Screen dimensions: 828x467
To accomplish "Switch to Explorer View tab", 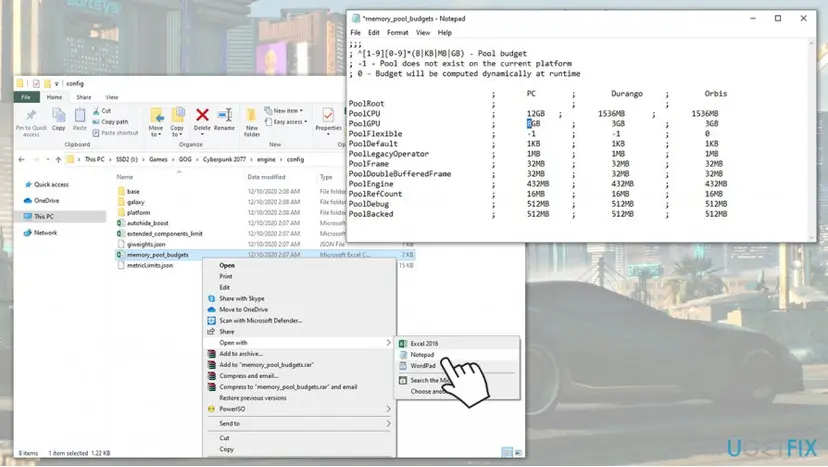I will click(111, 97).
